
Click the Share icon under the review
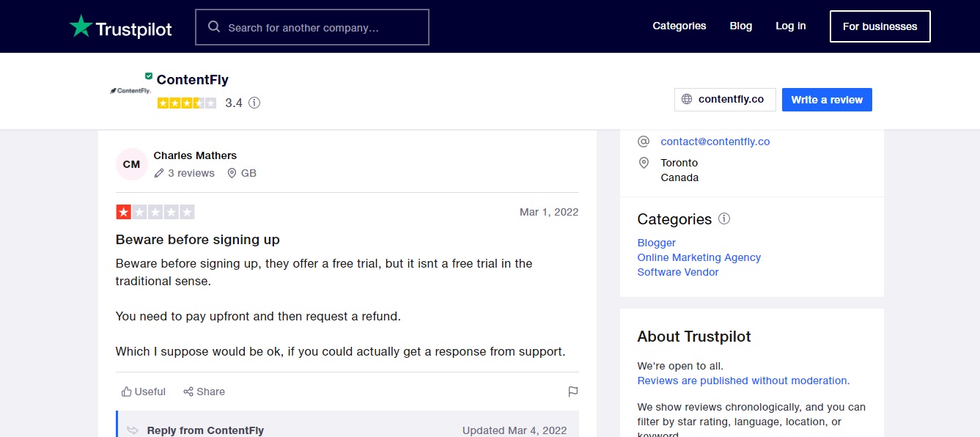[x=188, y=392]
